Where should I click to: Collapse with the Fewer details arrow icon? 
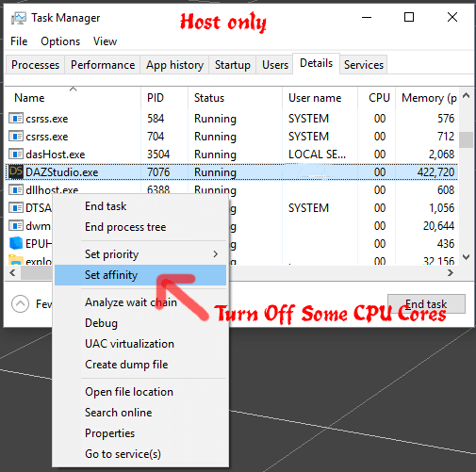(x=20, y=303)
